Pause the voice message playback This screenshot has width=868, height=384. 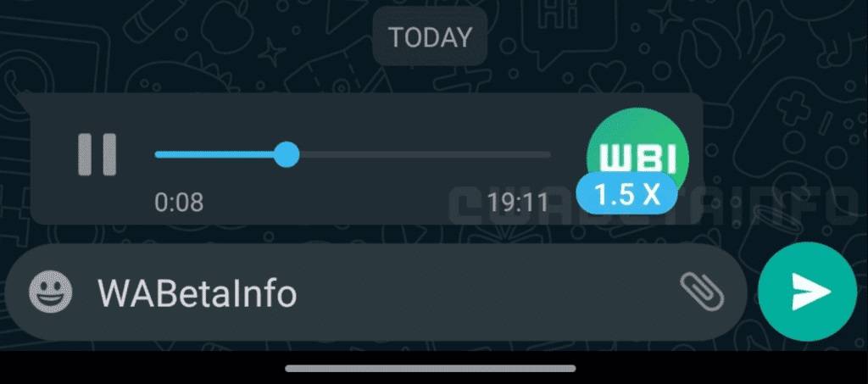(x=97, y=154)
